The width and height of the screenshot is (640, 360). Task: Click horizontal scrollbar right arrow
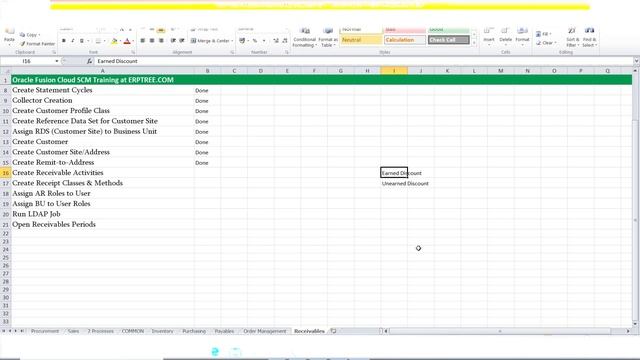click(628, 331)
